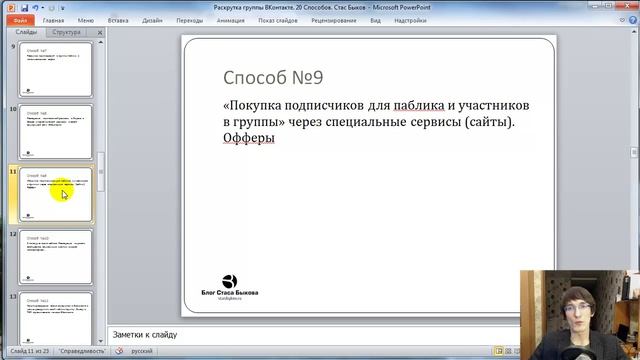The image size is (640, 360).
Task: Switch to the Вставка ribbon tab
Action: point(118,20)
